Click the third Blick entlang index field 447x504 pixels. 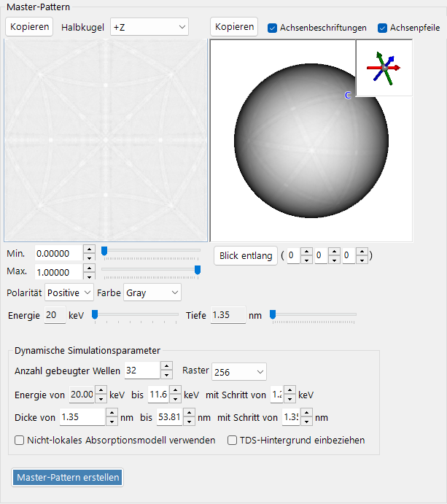pos(349,255)
